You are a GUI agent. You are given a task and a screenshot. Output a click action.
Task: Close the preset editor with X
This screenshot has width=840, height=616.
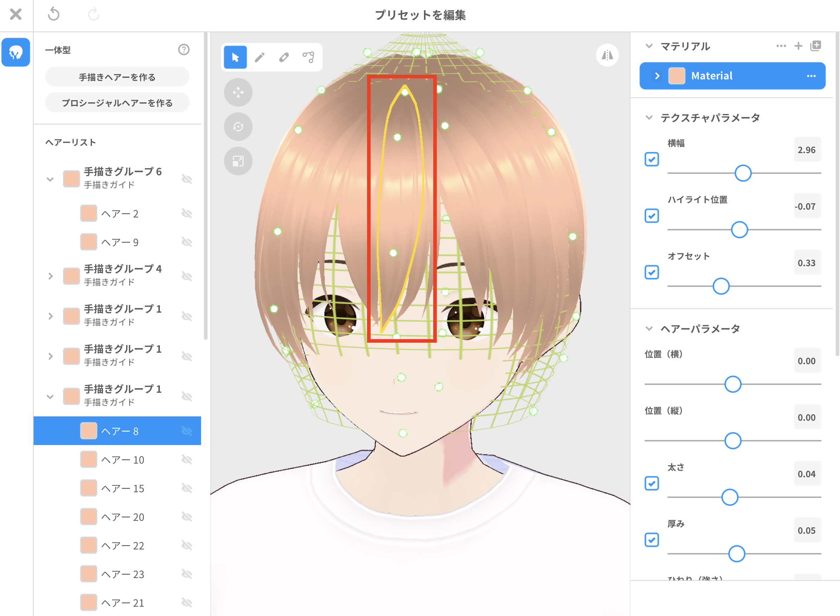16,15
